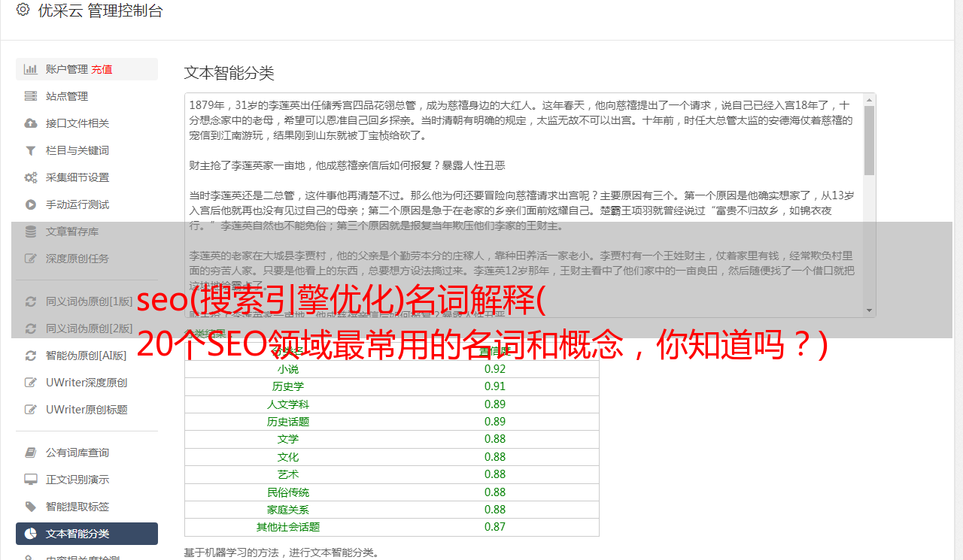Click the server icon for 站点管理
Viewport: 963px width, 560px height.
coord(31,96)
